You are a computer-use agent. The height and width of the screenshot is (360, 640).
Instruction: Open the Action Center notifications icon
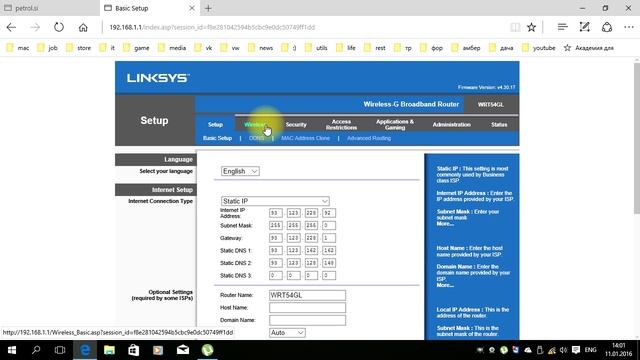pos(576,350)
